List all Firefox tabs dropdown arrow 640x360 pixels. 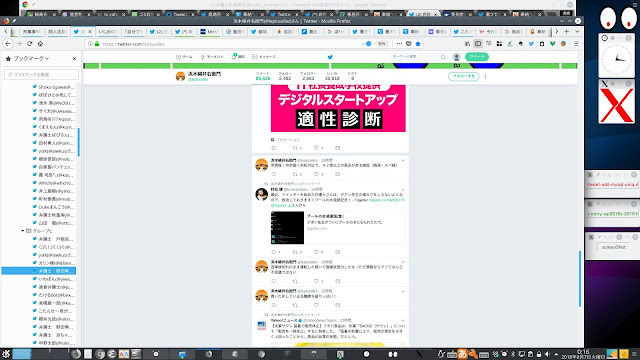click(577, 31)
